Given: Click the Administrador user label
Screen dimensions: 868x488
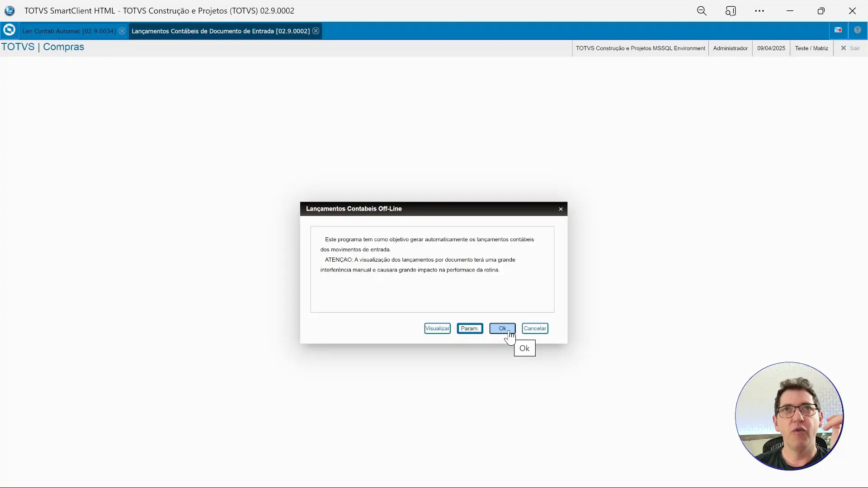Looking at the screenshot, I should (730, 48).
